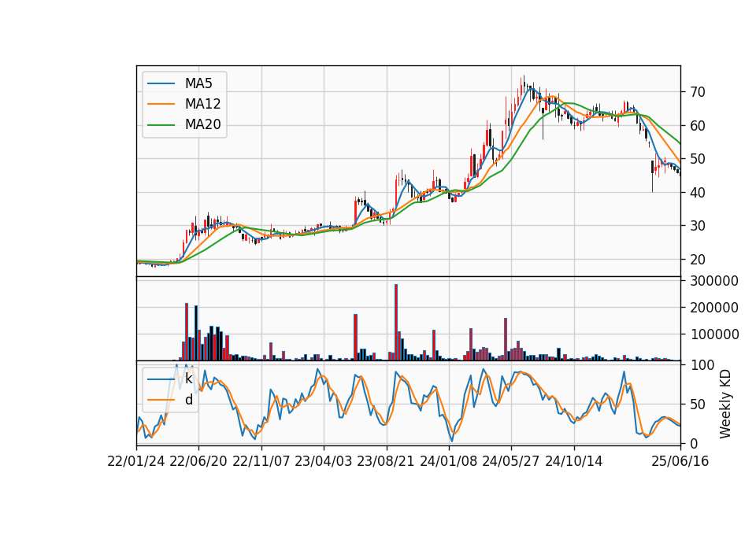756x543 pixels.
Task: Click the 23/08/21 date tick label
Action: coord(386,461)
